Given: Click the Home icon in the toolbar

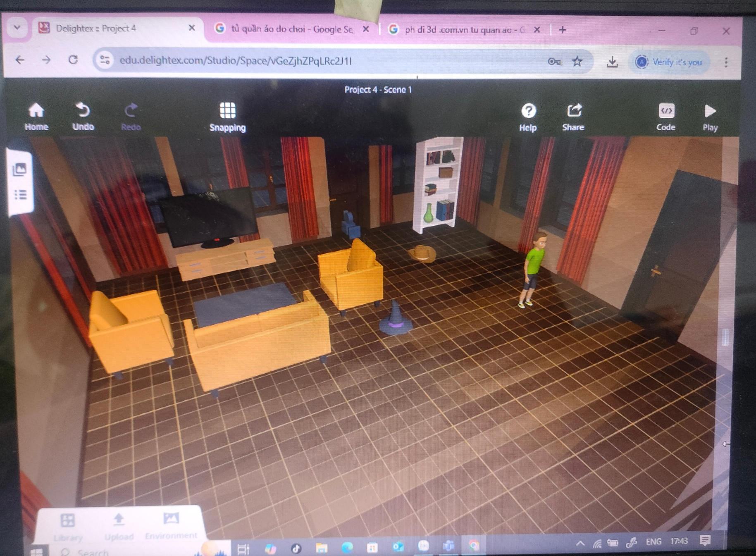Looking at the screenshot, I should [36, 116].
